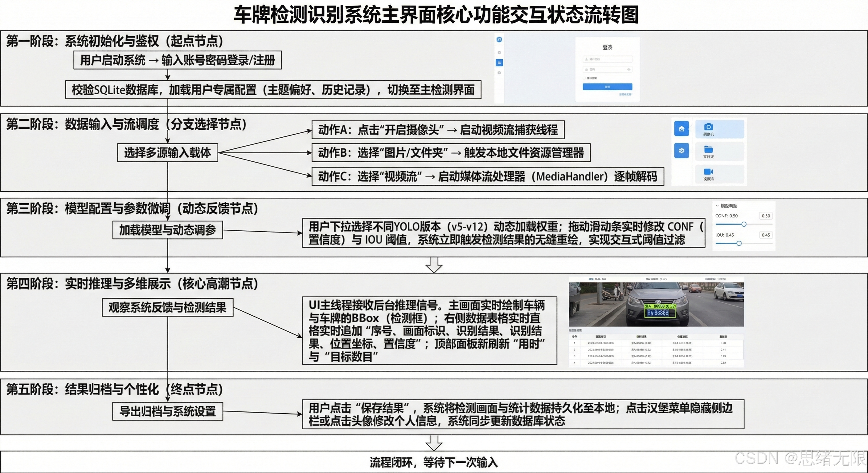
Task: Collapse the 模型调型 parameter section
Action: [718, 206]
